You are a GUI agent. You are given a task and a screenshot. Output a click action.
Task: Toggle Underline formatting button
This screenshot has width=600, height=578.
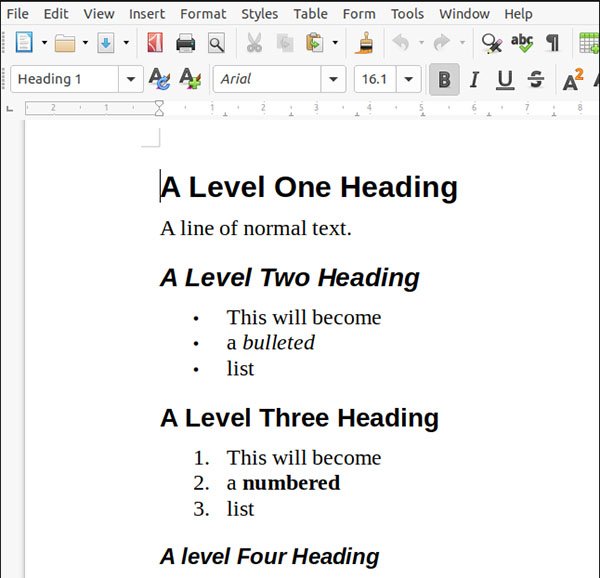(x=505, y=80)
